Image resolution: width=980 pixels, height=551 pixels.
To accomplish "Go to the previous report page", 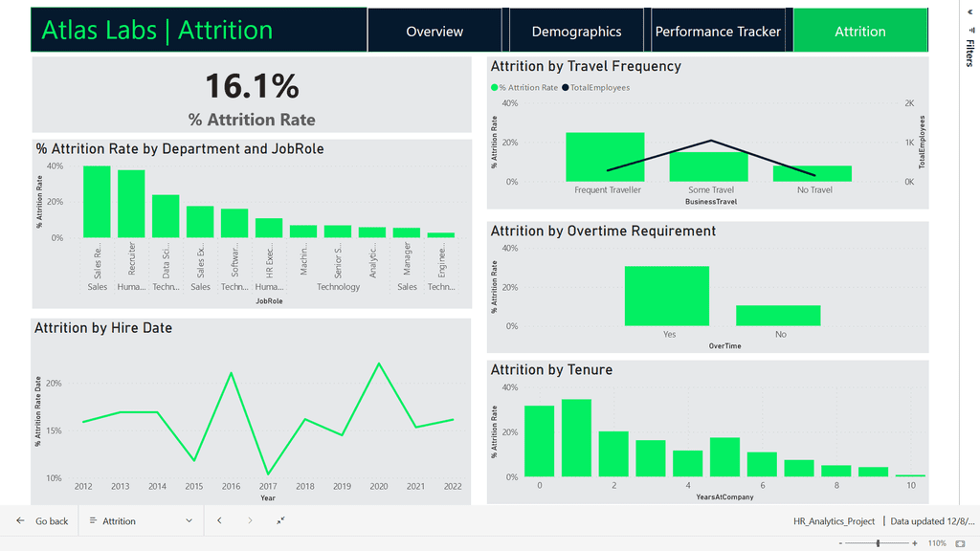I will coord(219,520).
